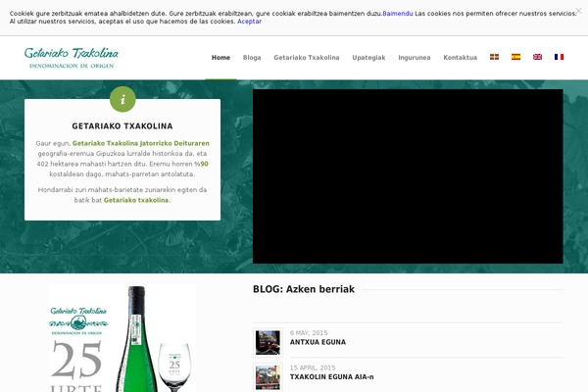
Task: Click the TXAKOLIN EGUNA AIA-n thumbnail
Action: tap(268, 377)
